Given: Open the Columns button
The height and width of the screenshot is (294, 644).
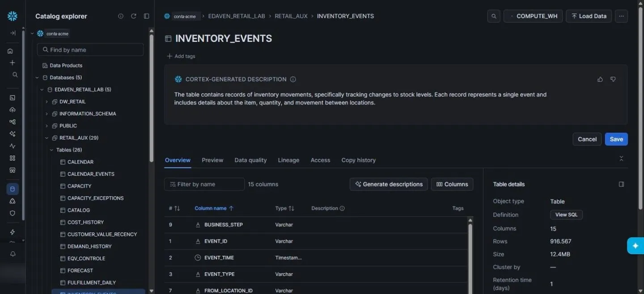Looking at the screenshot, I should click(452, 184).
